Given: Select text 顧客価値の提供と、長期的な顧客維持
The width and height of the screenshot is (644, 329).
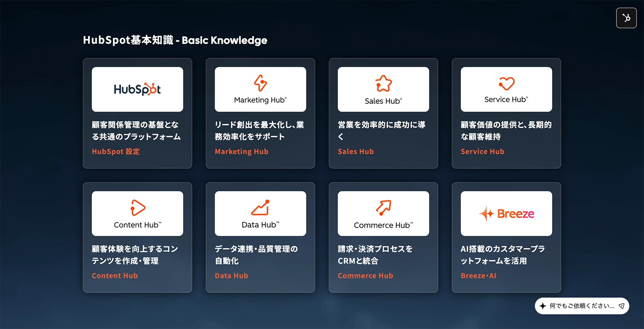Looking at the screenshot, I should 506,131.
